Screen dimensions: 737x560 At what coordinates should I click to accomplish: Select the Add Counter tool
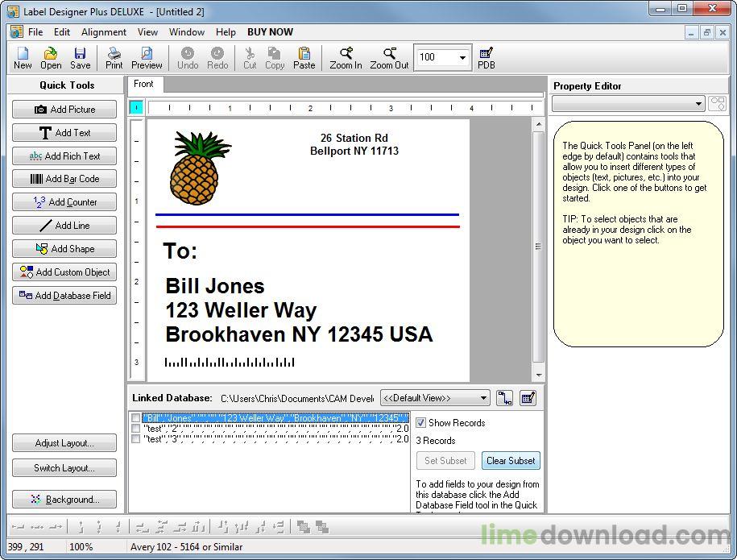coord(64,202)
